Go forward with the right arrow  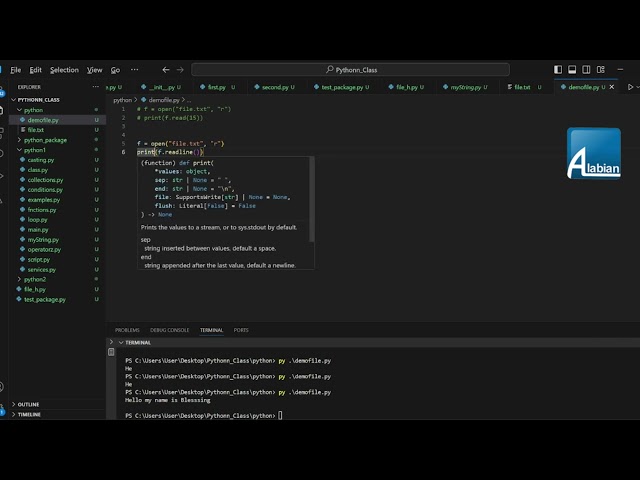pyautogui.click(x=180, y=70)
